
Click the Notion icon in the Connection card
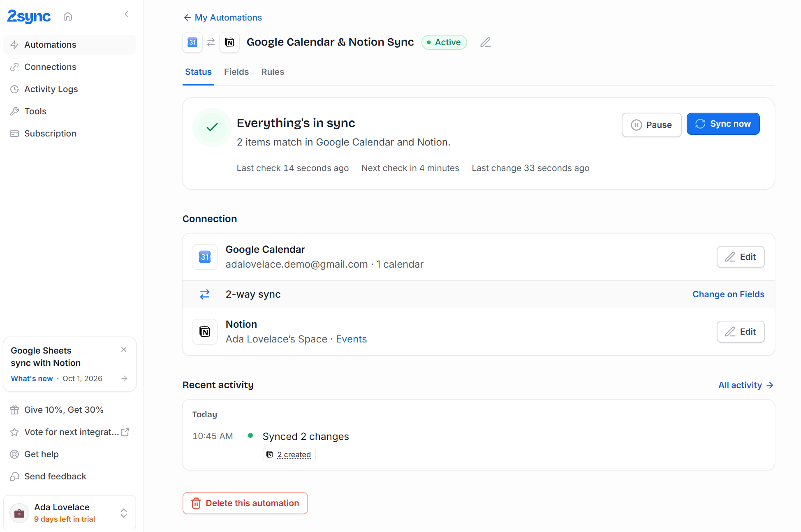[205, 332]
